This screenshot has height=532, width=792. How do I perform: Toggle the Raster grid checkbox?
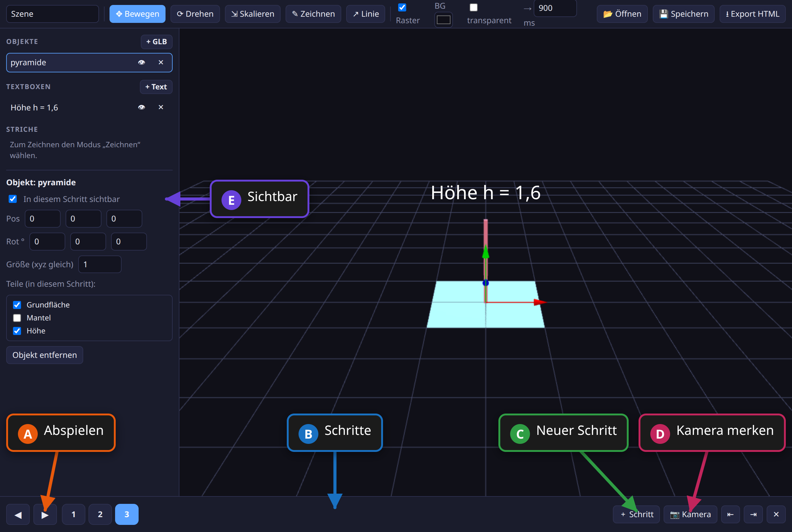click(x=402, y=7)
